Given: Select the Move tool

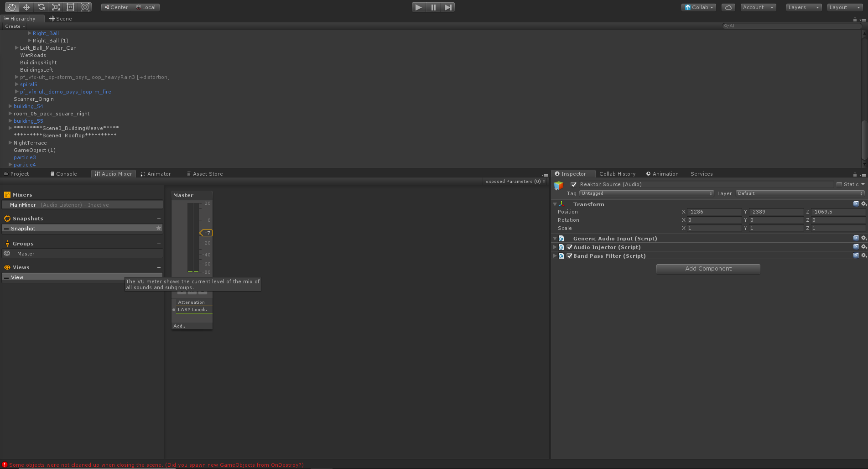Looking at the screenshot, I should pyautogui.click(x=26, y=7).
